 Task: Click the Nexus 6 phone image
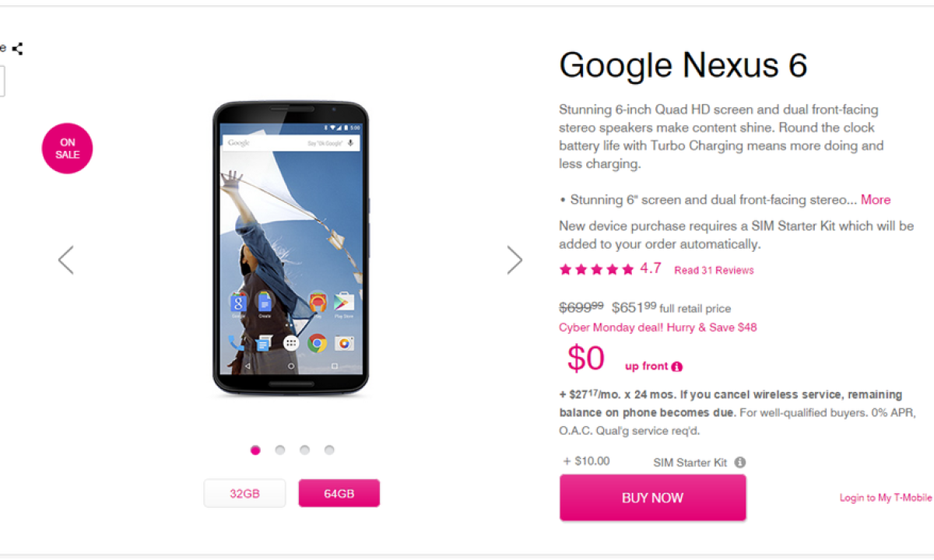click(290, 249)
